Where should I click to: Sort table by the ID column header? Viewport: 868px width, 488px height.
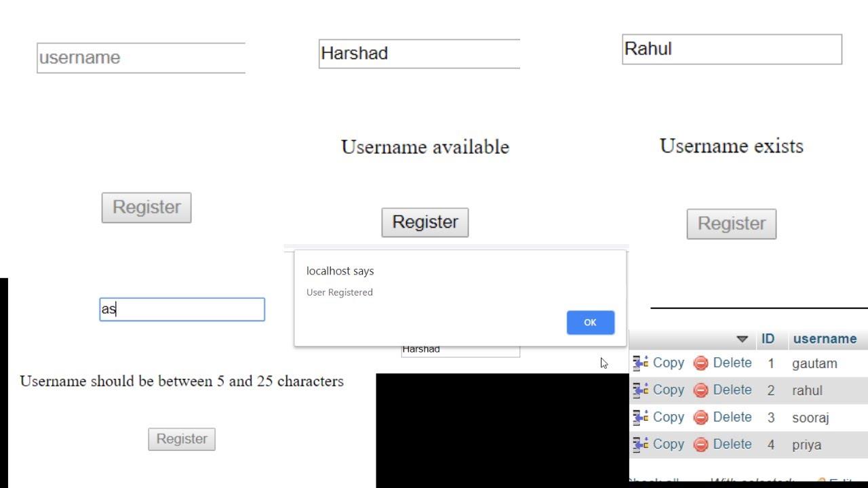[768, 339]
